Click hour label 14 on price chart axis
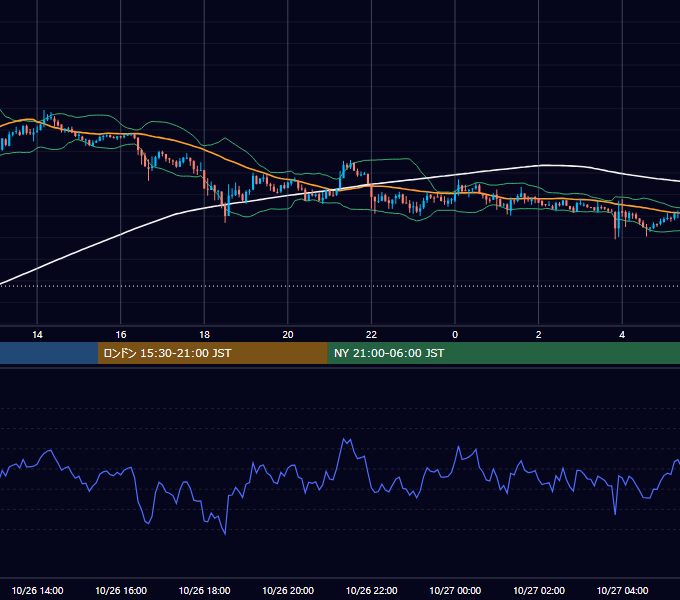 click(x=37, y=335)
